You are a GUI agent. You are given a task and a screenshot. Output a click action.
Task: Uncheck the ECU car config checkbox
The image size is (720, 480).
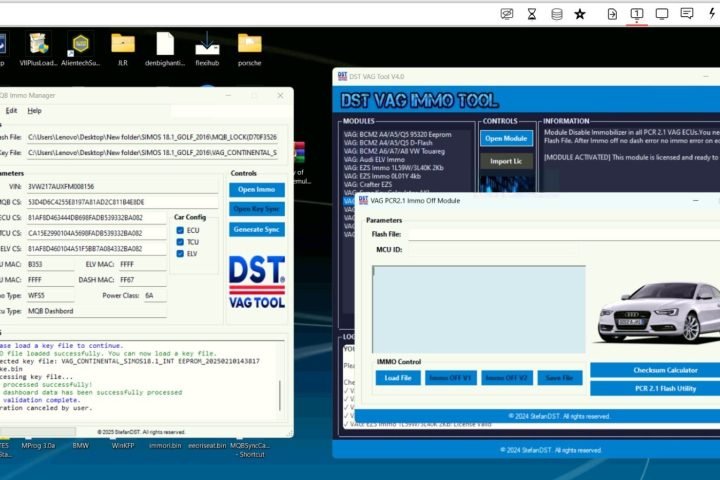(x=180, y=229)
